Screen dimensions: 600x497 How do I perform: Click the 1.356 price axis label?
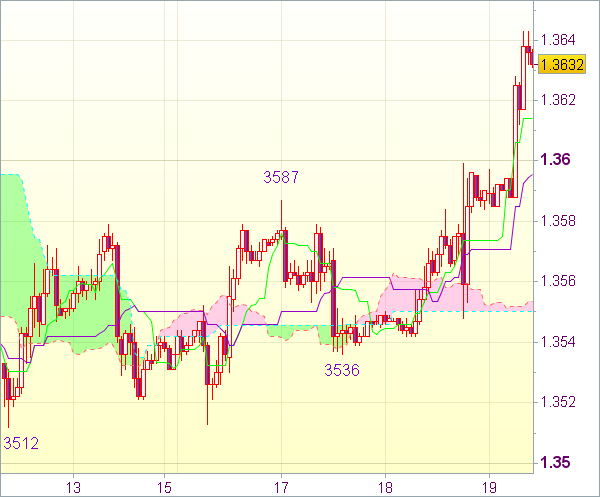558,281
